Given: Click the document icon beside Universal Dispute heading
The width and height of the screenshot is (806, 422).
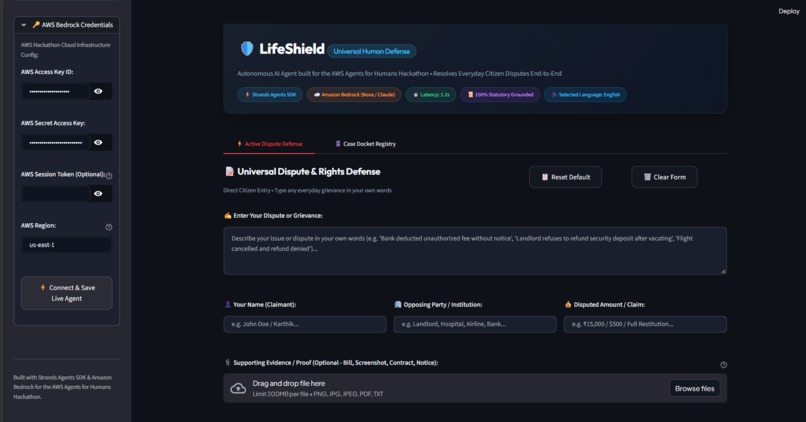Looking at the screenshot, I should (229, 171).
